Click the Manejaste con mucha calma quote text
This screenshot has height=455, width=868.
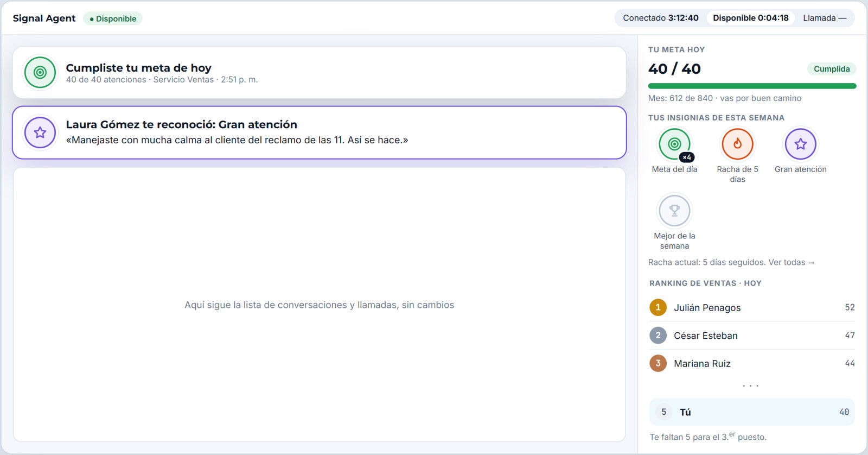237,140
